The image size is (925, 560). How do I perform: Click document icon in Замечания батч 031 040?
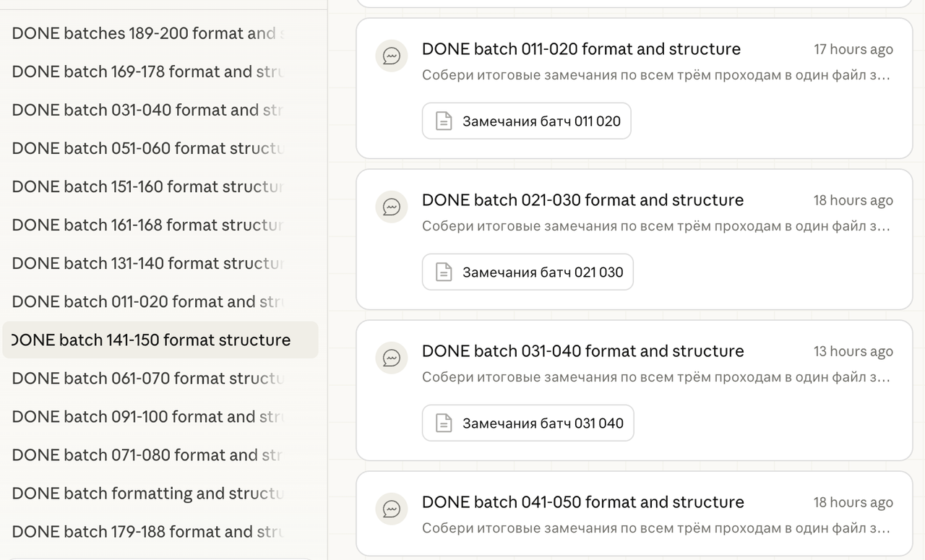444,423
